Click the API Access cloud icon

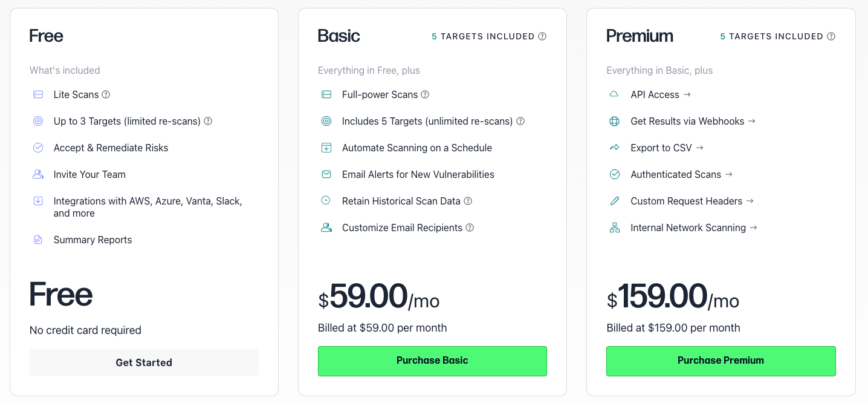coord(614,94)
